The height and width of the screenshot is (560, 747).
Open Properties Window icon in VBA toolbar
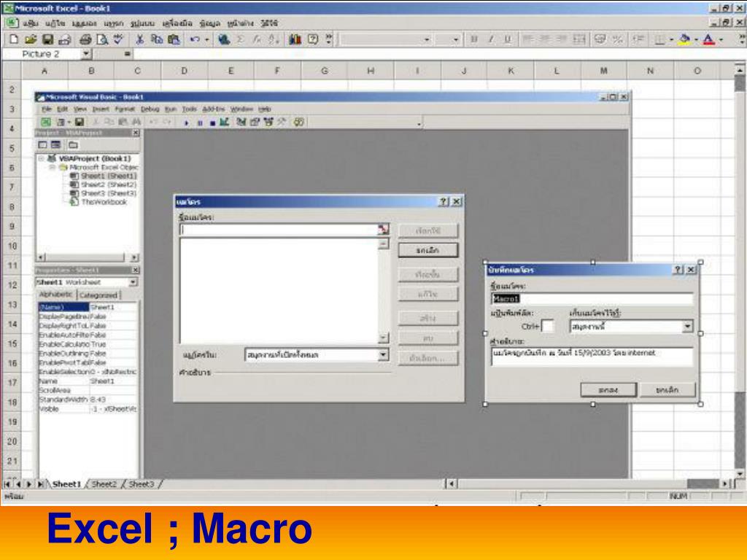pos(255,122)
